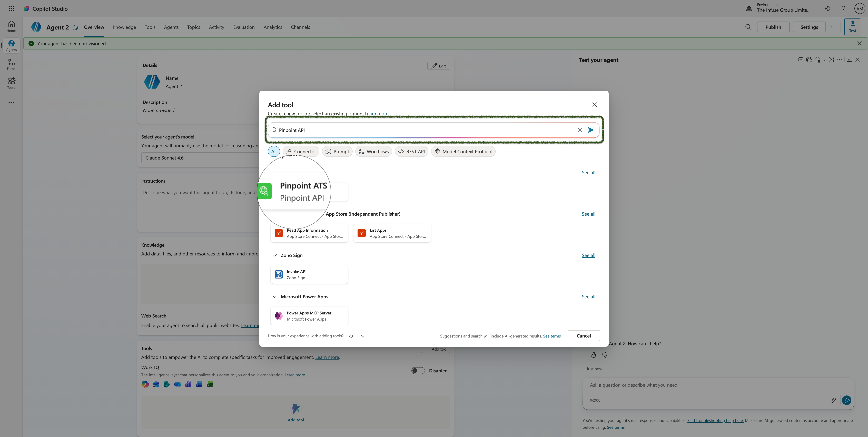Image resolution: width=868 pixels, height=437 pixels.
Task: Dislike the agent greeting message
Action: pos(605,355)
